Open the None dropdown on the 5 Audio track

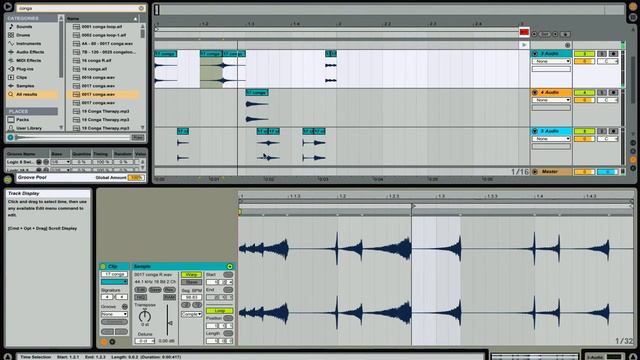pyautogui.click(x=551, y=139)
